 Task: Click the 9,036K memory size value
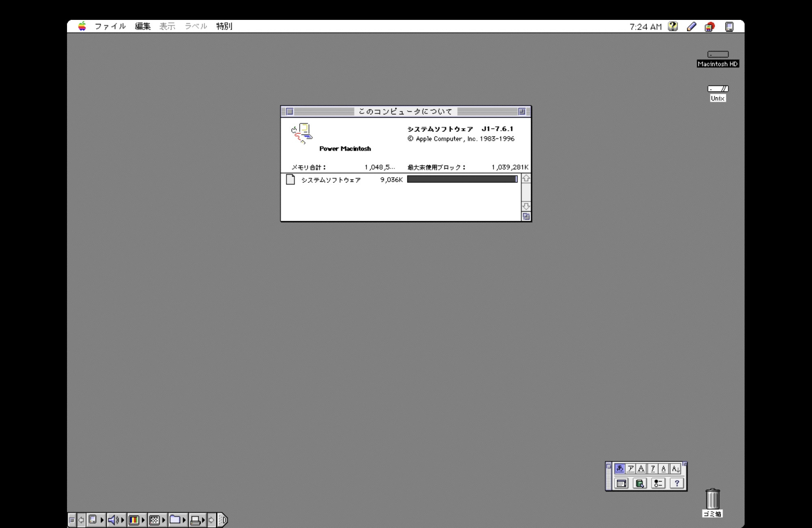tap(391, 180)
